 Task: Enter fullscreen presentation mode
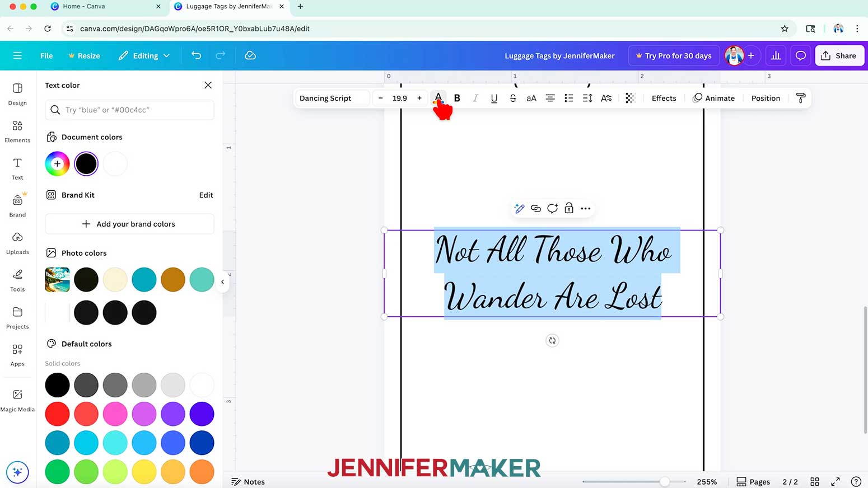point(836,481)
